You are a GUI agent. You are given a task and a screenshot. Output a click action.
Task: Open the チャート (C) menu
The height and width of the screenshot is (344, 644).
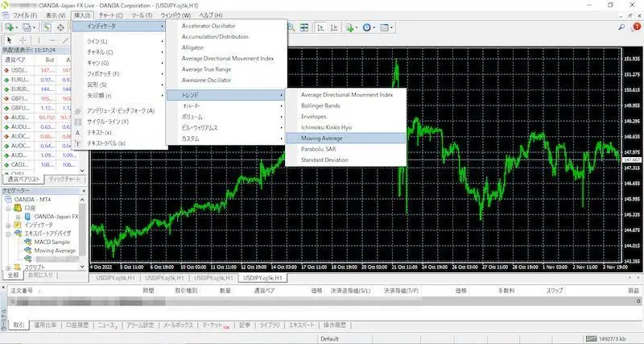111,15
